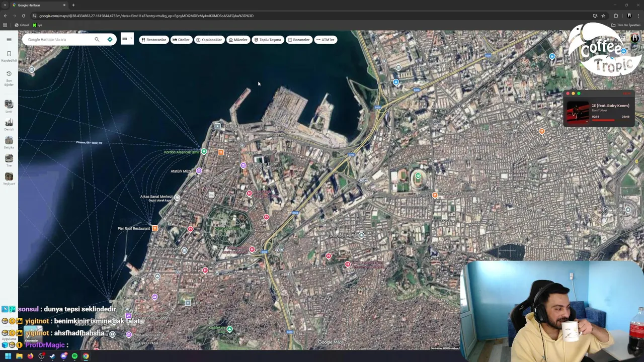The height and width of the screenshot is (362, 644).
Task: Close the Google Haritalar browser tab
Action: coord(64,5)
